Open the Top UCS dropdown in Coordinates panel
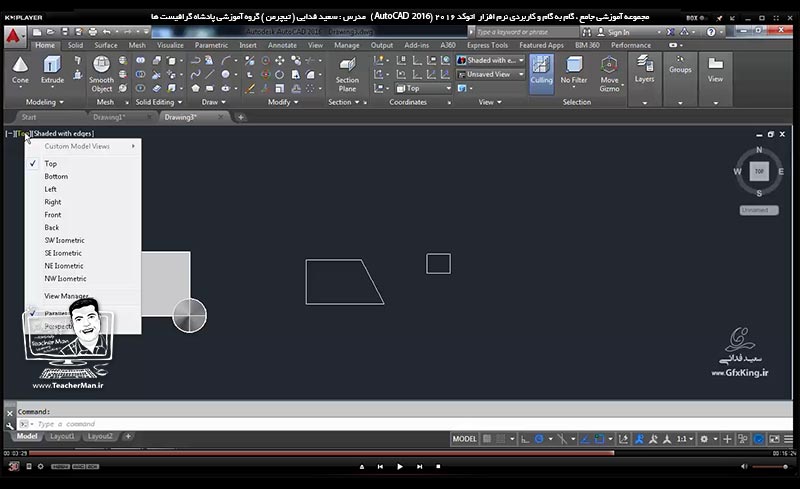Screen dimensions: 800x489 (423, 88)
